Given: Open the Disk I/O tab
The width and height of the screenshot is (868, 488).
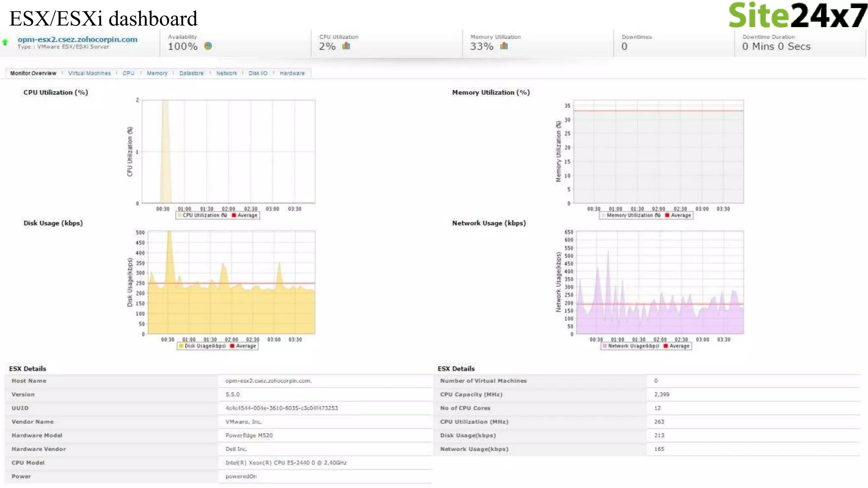Looking at the screenshot, I should pyautogui.click(x=258, y=73).
